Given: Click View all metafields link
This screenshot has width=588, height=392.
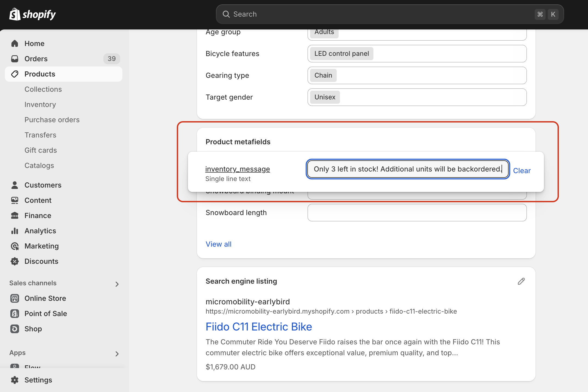Looking at the screenshot, I should click(x=218, y=244).
